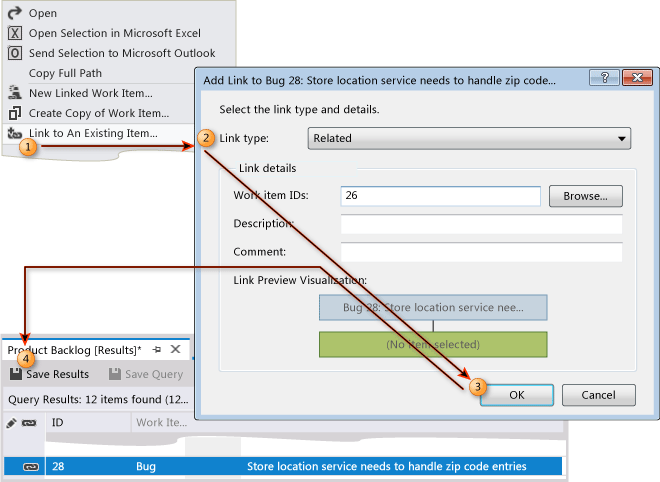660x482 pixels.
Task: Click the Open arrow icon in context menu
Action: 15,13
